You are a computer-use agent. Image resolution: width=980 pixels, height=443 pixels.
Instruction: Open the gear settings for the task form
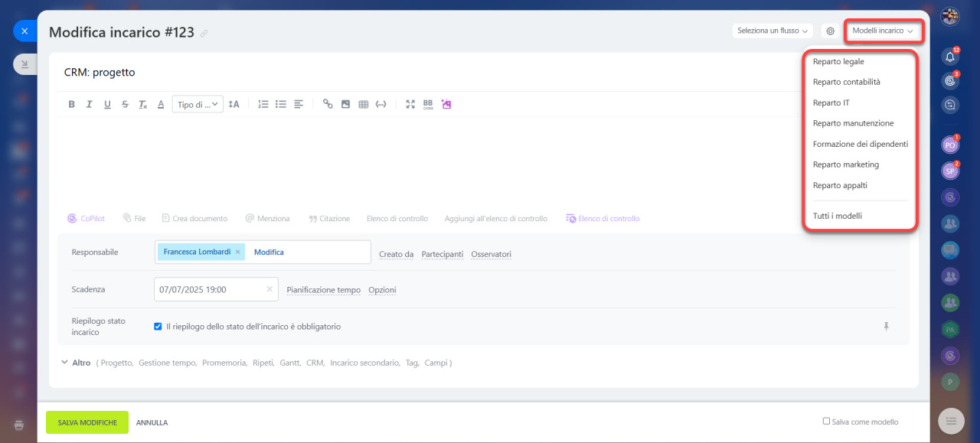click(x=830, y=31)
